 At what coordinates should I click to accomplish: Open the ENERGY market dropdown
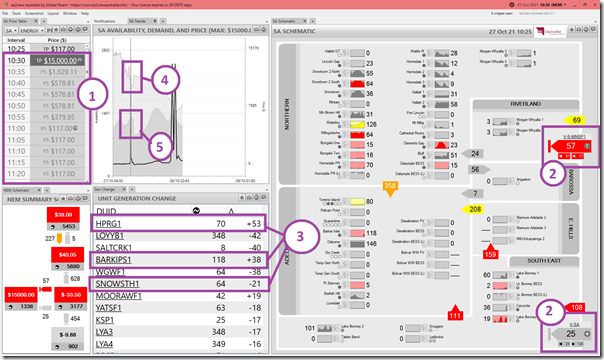[31, 30]
